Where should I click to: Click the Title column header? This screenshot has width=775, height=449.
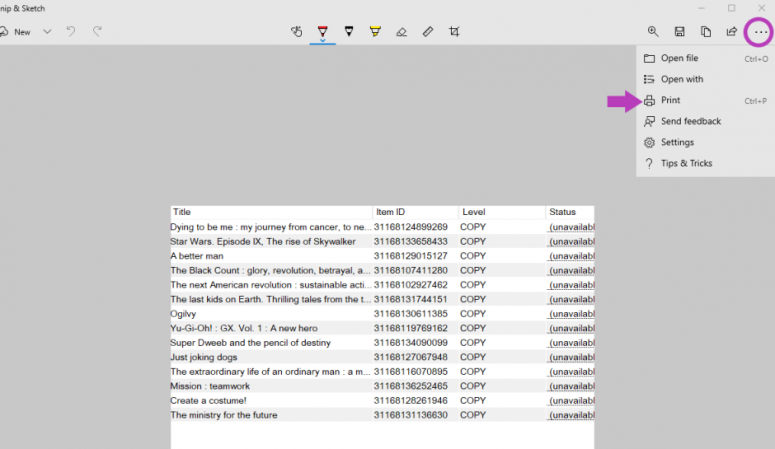tap(271, 212)
